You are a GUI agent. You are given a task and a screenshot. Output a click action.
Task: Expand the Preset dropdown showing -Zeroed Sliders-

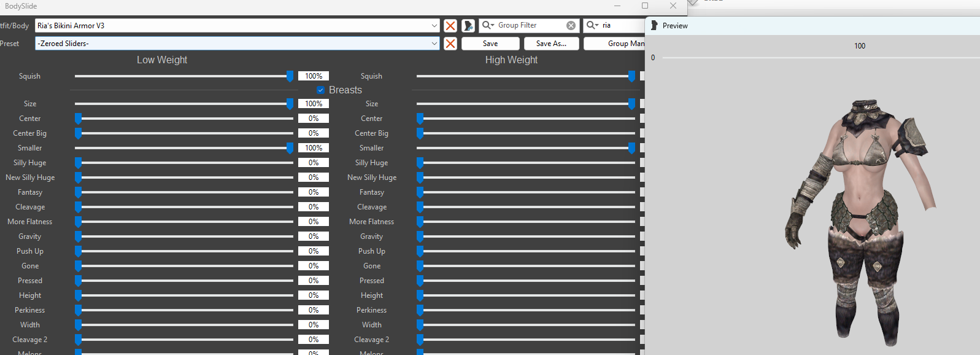[434, 44]
